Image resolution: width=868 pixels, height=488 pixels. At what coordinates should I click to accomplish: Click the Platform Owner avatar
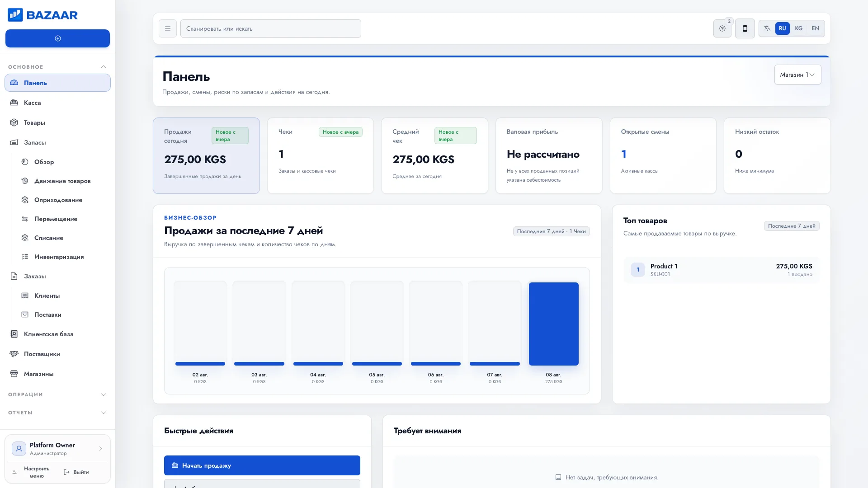[x=19, y=449]
